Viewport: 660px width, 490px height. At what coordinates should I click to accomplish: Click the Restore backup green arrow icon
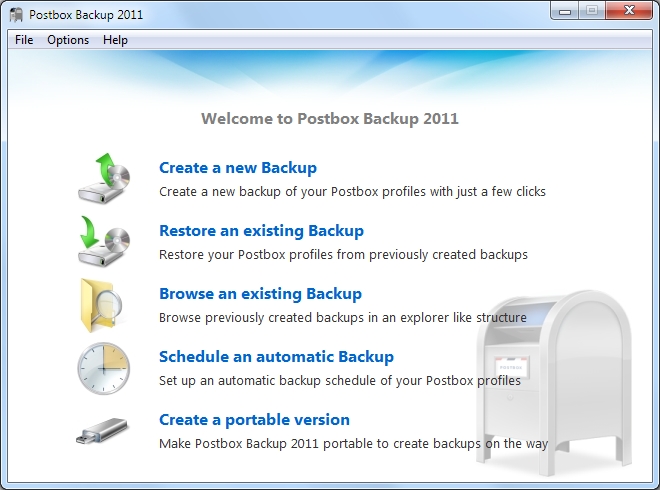click(x=104, y=241)
